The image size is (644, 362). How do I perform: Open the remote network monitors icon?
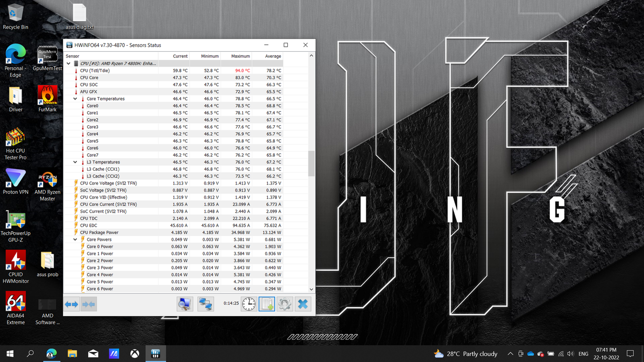pyautogui.click(x=206, y=304)
